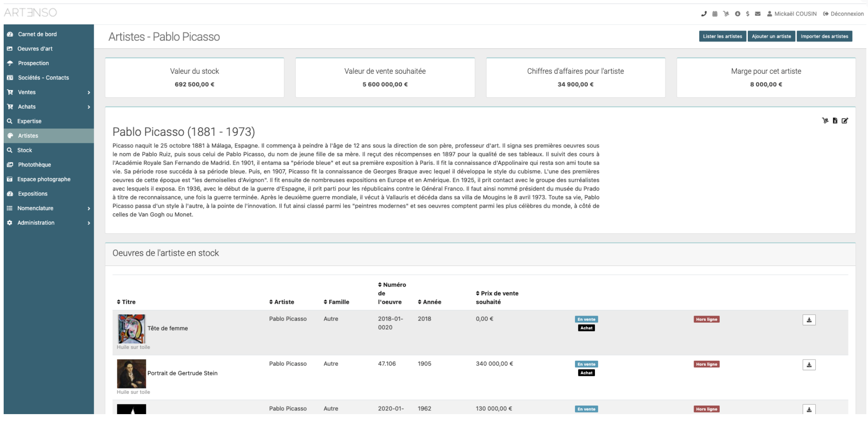Click the Ajouter un artiste button
Viewport: 868px width, 430px height.
coord(771,36)
